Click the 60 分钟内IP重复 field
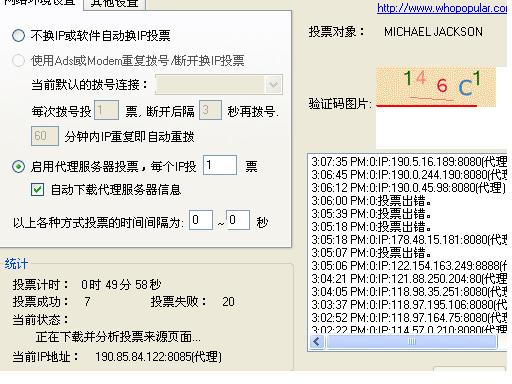Screen dimensions: 512x384 tap(45, 136)
